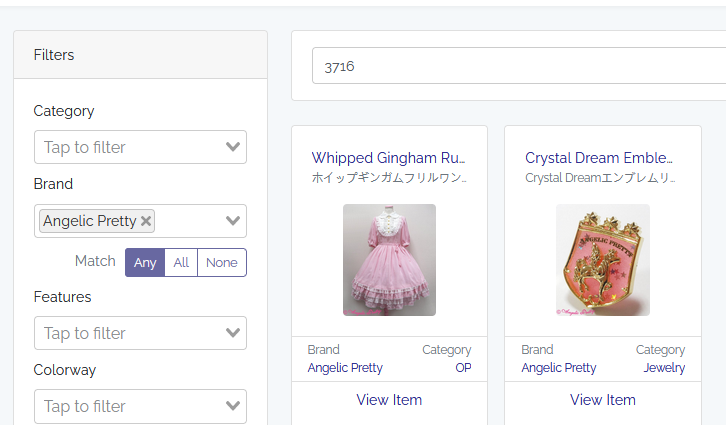Click the Jewelry category link
Image resolution: width=726 pixels, height=425 pixels.
coord(664,367)
